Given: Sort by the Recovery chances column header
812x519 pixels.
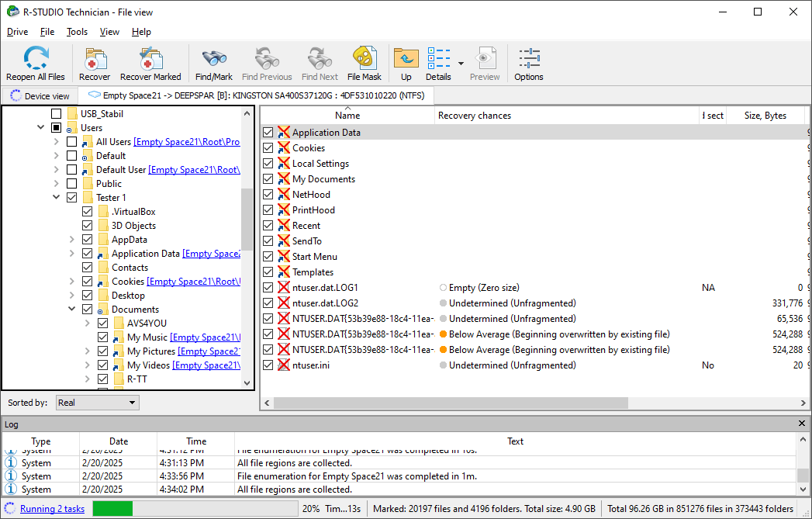Looking at the screenshot, I should (x=566, y=116).
